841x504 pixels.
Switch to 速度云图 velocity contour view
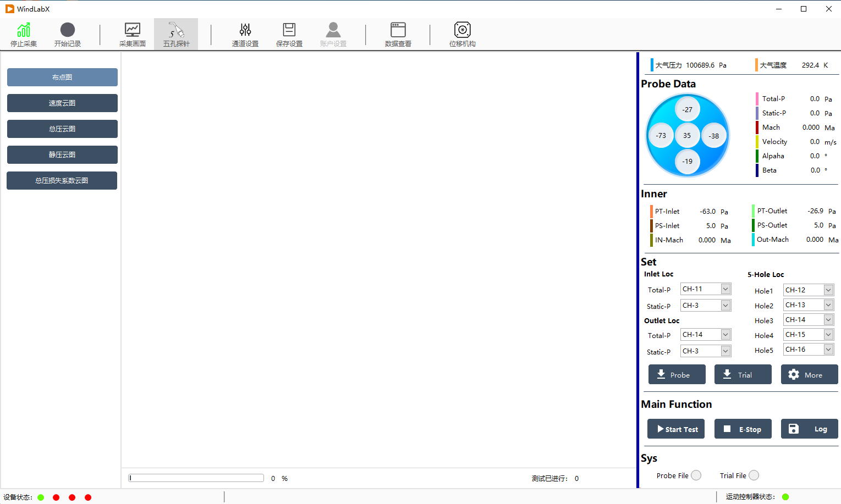tap(62, 103)
